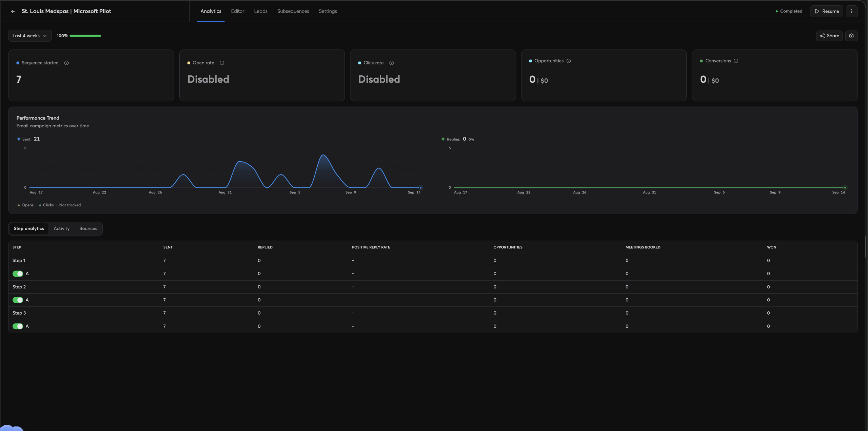Open the Subsequences tab
868x431 pixels.
pyautogui.click(x=293, y=11)
